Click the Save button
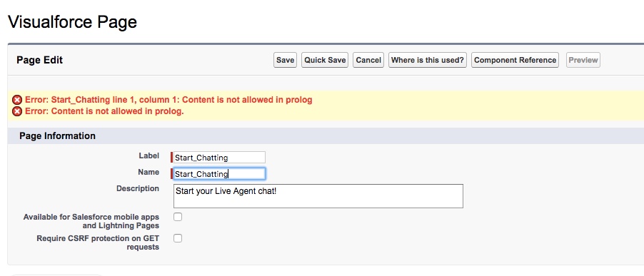This screenshot has height=276, width=644. (x=285, y=60)
